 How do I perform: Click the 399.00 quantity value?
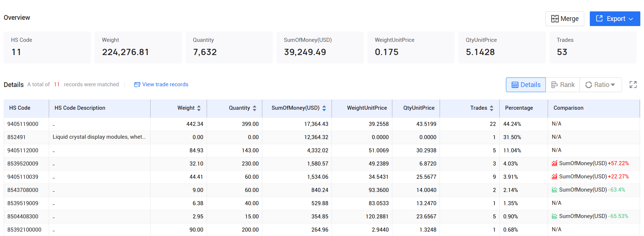pos(250,124)
